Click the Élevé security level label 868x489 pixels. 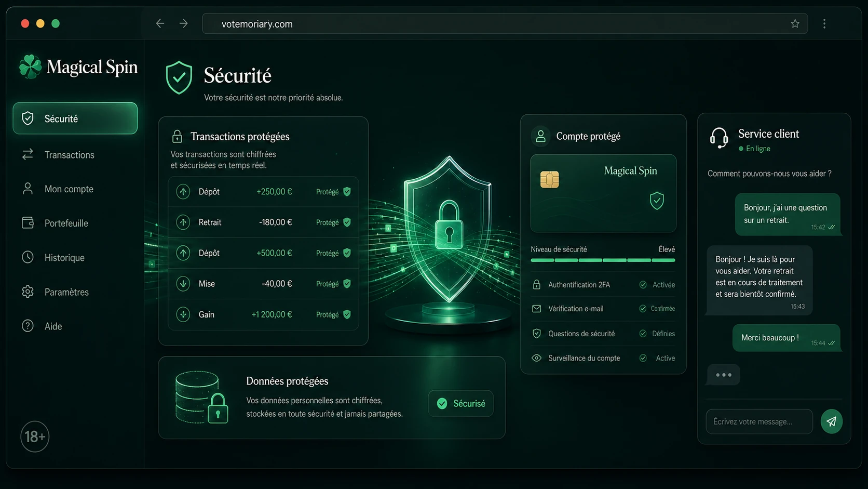667,249
